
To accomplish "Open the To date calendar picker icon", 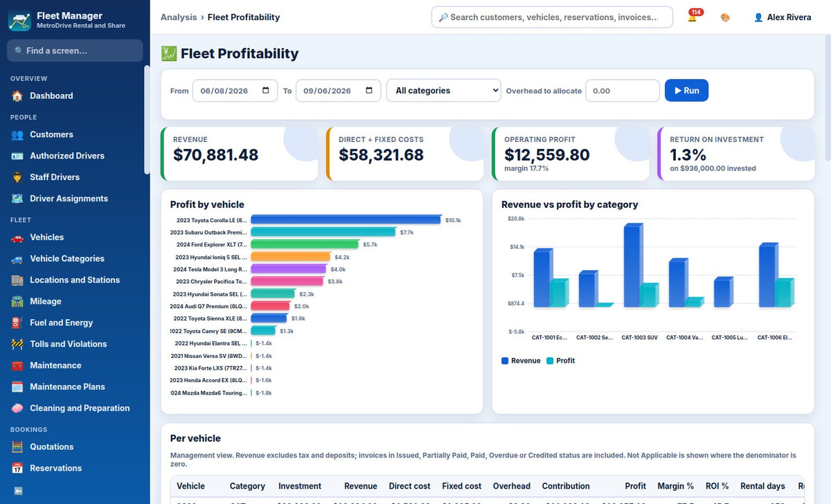I will coord(369,91).
